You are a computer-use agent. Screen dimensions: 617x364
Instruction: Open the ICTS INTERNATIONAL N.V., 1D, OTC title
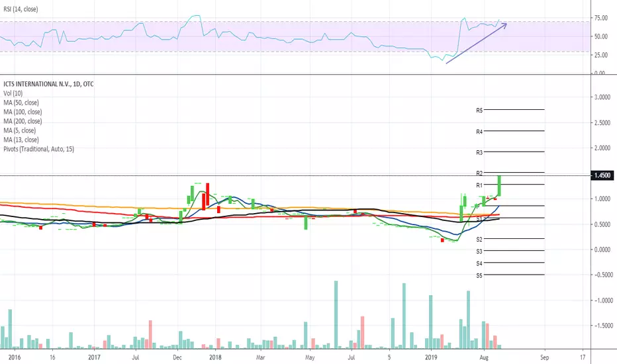(x=48, y=84)
